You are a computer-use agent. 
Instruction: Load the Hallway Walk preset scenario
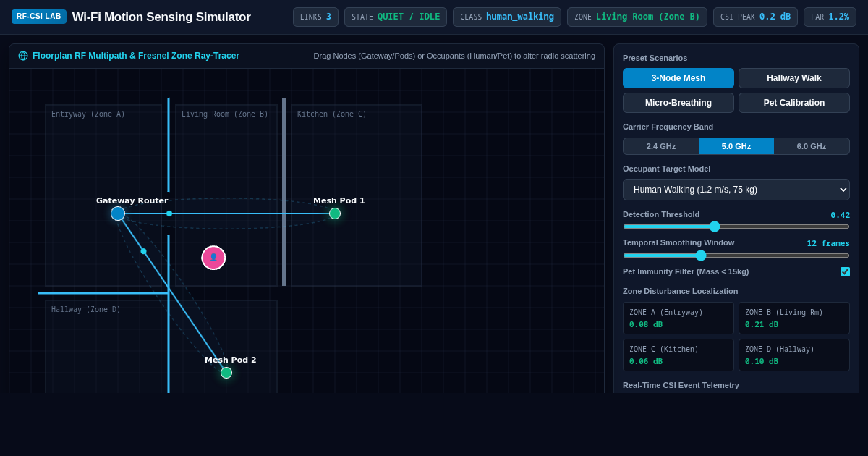pyautogui.click(x=794, y=78)
